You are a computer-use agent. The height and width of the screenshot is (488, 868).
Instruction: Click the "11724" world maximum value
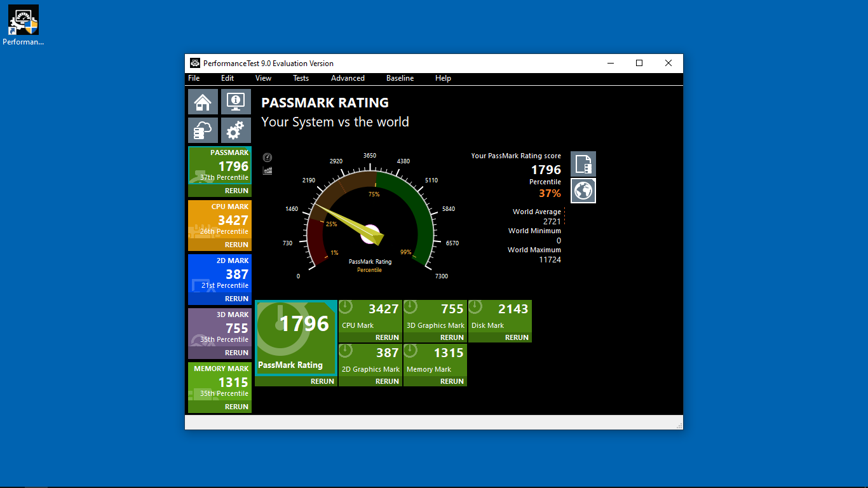550,260
